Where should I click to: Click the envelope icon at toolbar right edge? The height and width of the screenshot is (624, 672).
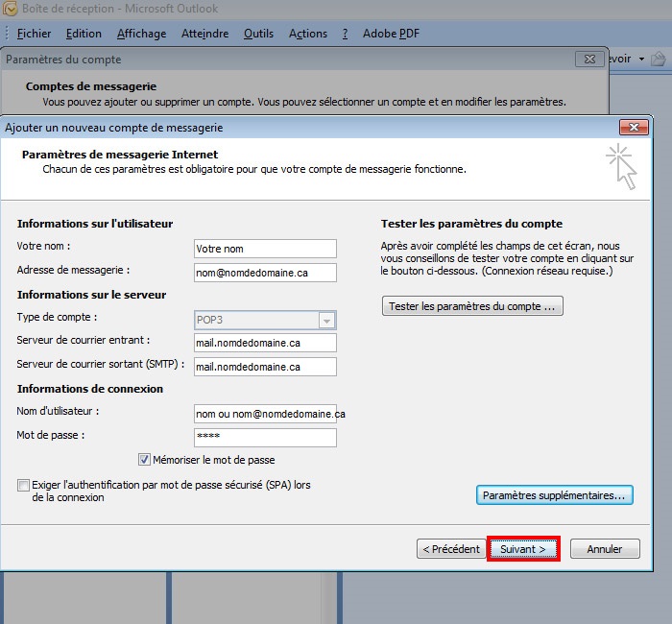pyautogui.click(x=659, y=59)
